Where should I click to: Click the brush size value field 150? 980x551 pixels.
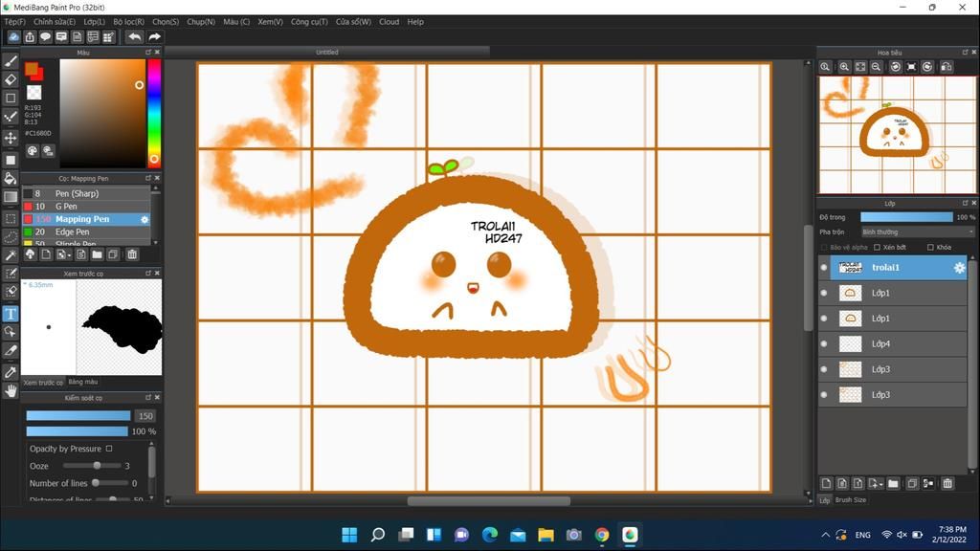tap(145, 416)
